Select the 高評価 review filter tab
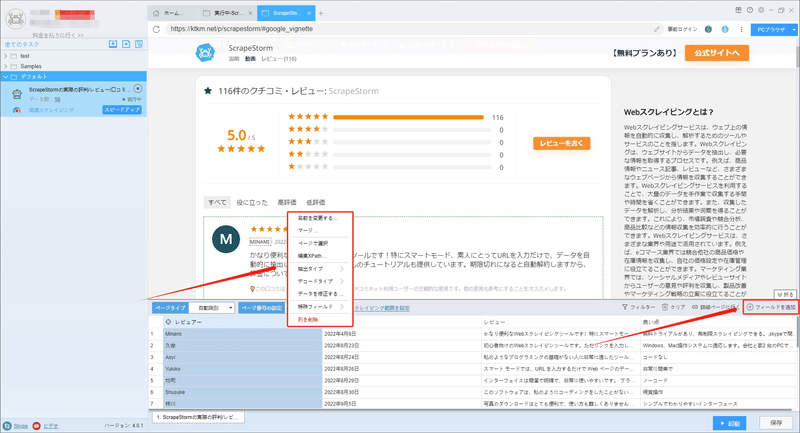The height and width of the screenshot is (433, 800). 287,202
